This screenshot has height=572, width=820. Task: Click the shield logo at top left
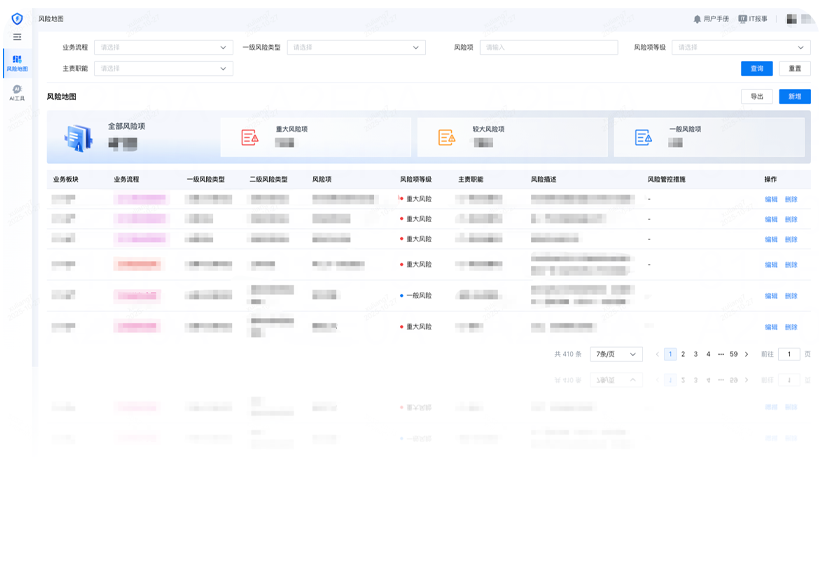(17, 18)
